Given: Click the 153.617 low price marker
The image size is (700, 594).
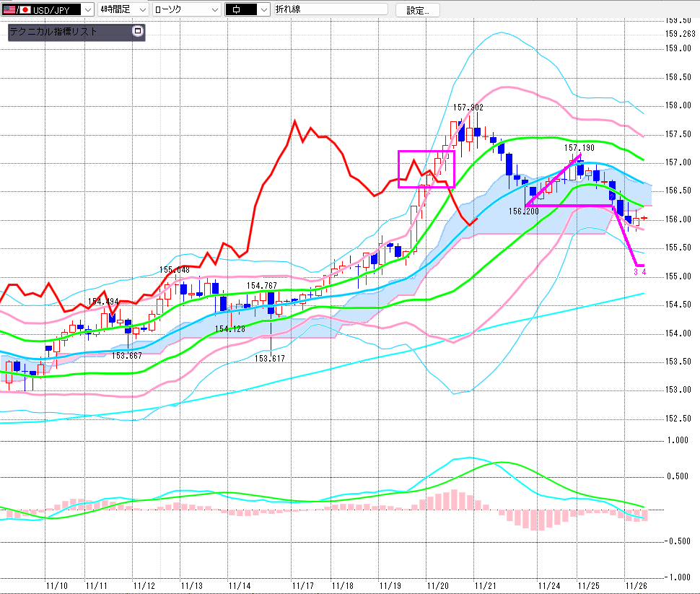Looking at the screenshot, I should 270,359.
